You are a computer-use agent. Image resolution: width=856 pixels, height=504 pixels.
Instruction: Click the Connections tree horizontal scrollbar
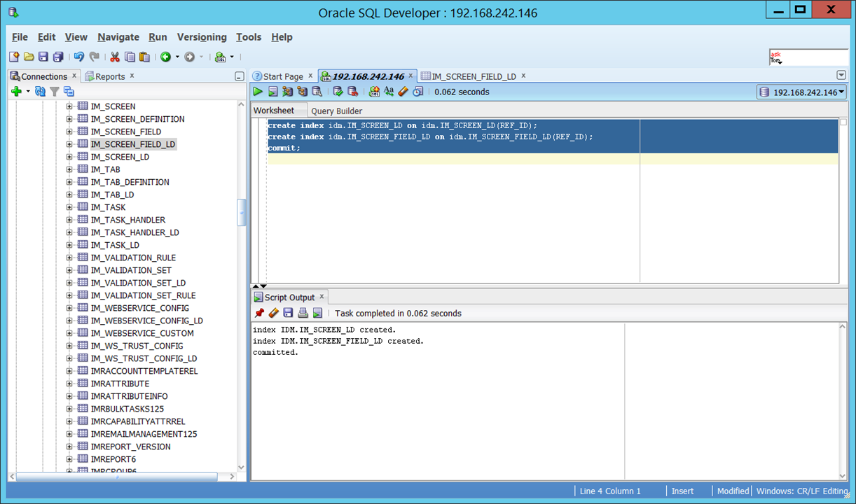click(116, 477)
